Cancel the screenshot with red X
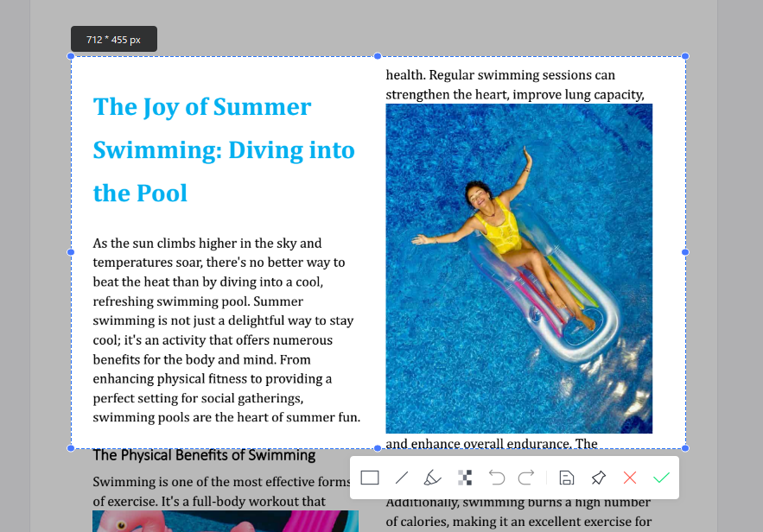 click(x=630, y=478)
